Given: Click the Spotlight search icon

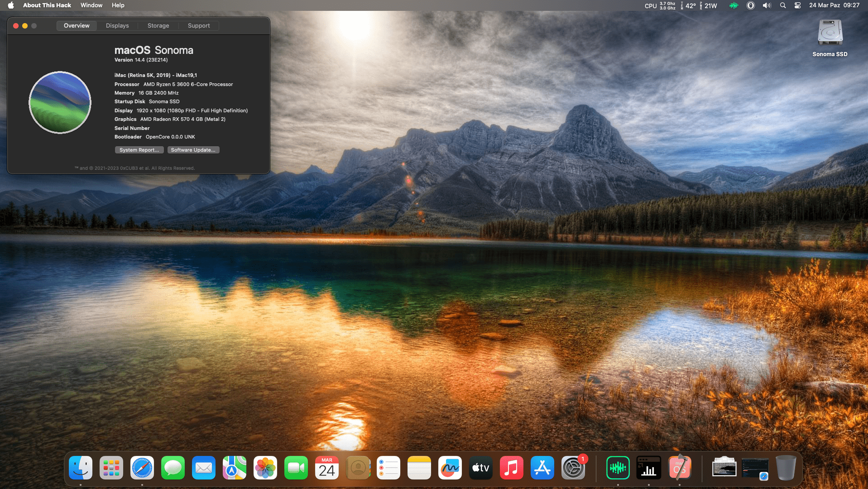Looking at the screenshot, I should coord(782,5).
